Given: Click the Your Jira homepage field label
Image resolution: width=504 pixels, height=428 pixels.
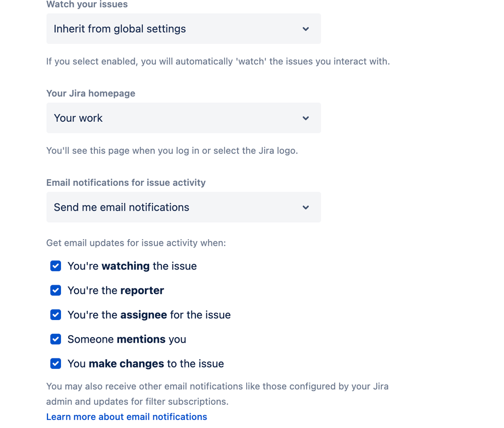Looking at the screenshot, I should [x=91, y=93].
